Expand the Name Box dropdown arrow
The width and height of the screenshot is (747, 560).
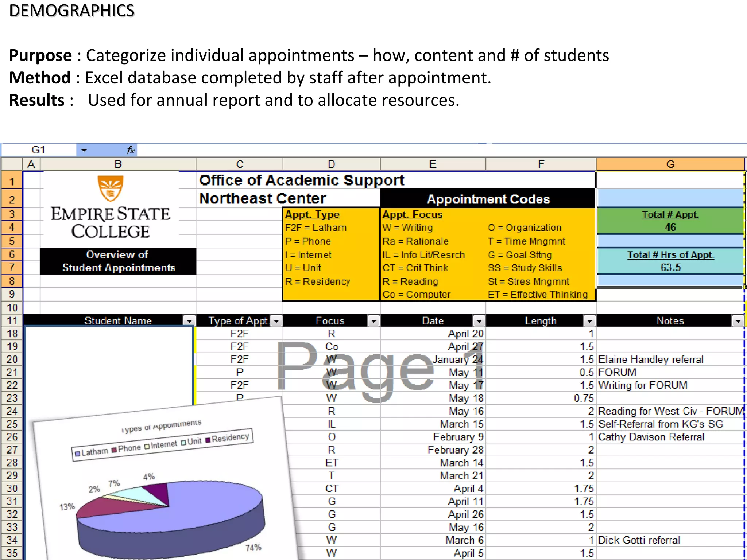pyautogui.click(x=84, y=150)
